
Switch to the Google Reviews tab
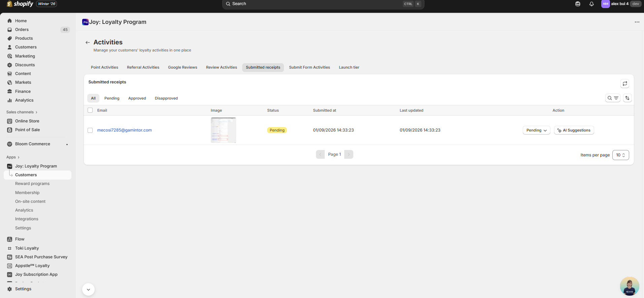(183, 67)
